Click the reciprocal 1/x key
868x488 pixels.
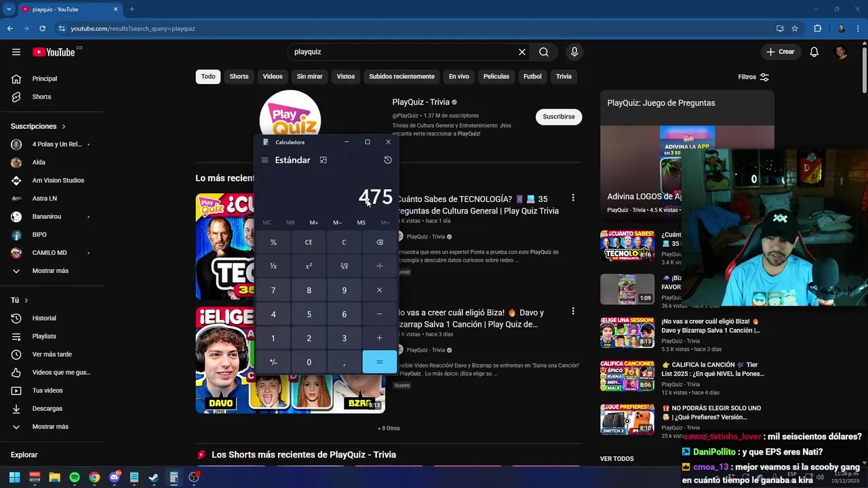pyautogui.click(x=273, y=266)
